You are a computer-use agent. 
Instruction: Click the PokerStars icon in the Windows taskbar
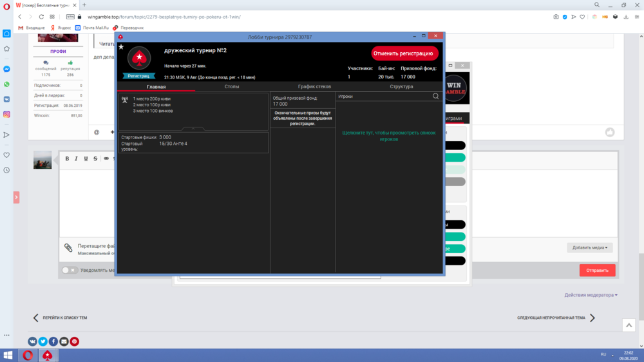pos(47,355)
